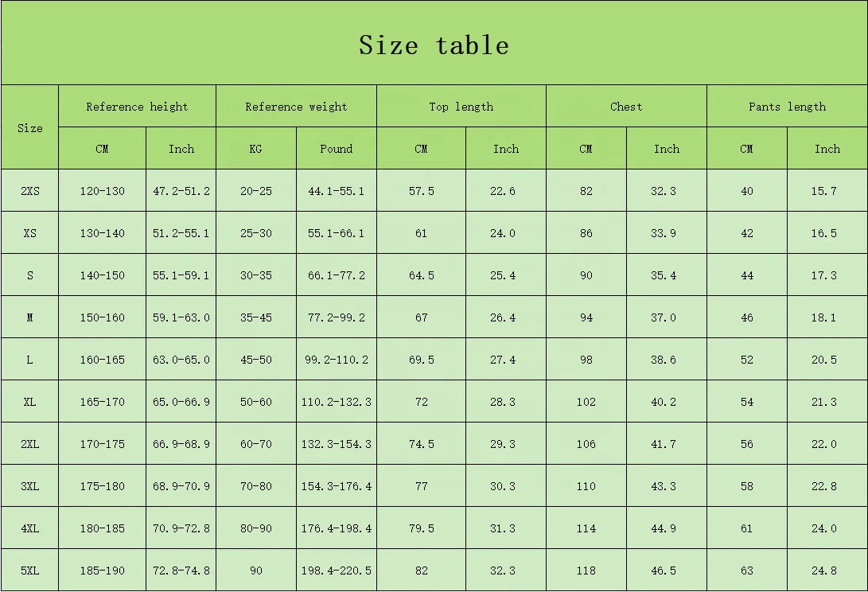The height and width of the screenshot is (592, 868).
Task: Select the XS weight cell "25-30"
Action: 256,233
